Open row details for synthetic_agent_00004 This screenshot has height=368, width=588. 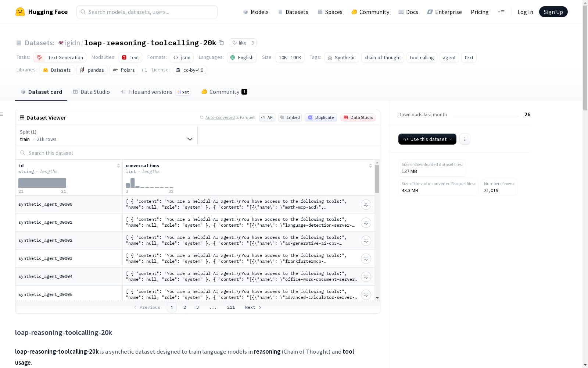point(366,277)
